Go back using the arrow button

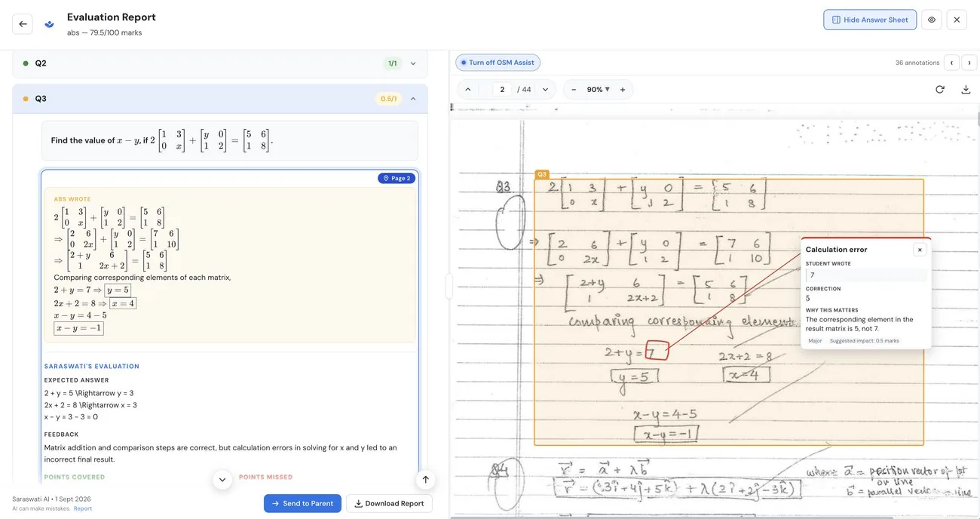coord(23,24)
